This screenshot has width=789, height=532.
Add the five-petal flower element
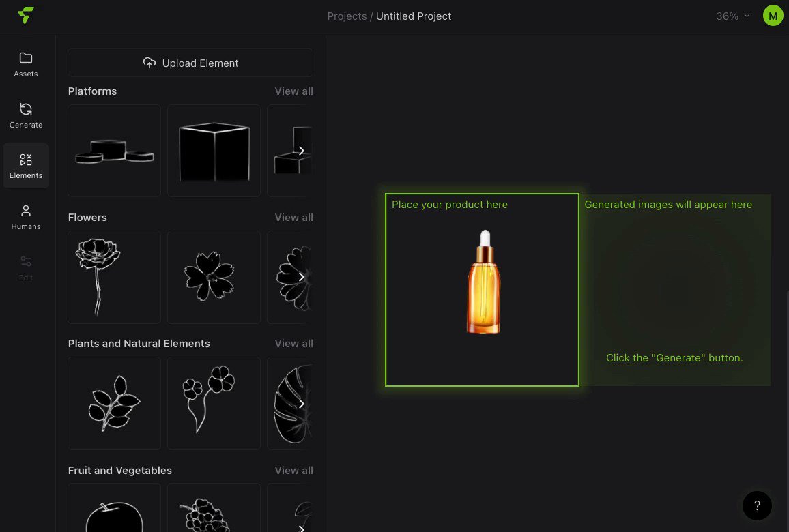214,277
